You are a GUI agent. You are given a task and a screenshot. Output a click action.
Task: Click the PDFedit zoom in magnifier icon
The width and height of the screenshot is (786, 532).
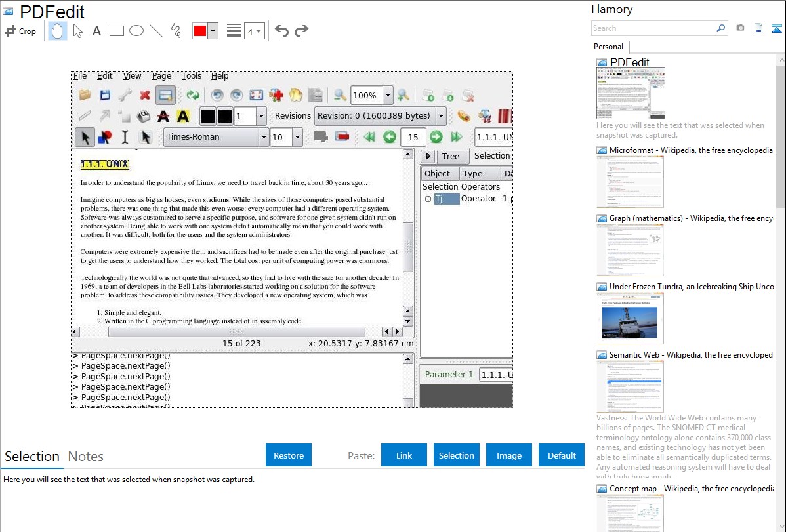pyautogui.click(x=403, y=94)
